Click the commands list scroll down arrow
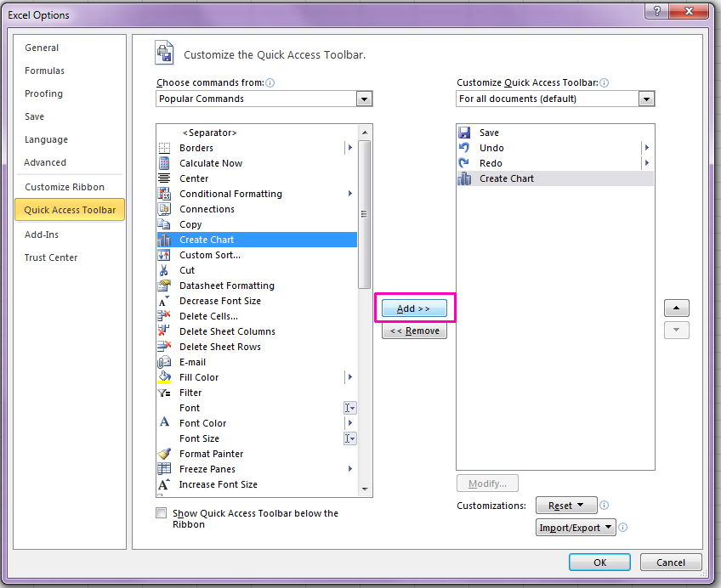This screenshot has width=721, height=588. pos(365,489)
